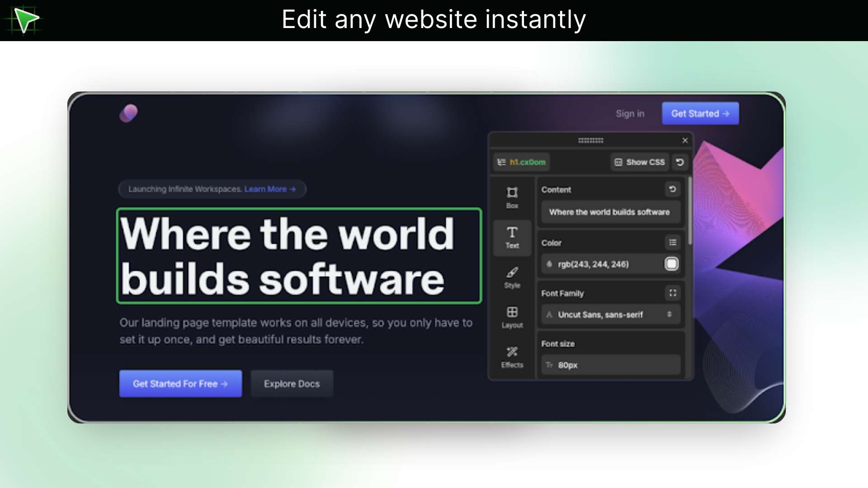868x488 pixels.
Task: Click the reset arrow next to Show CSS
Action: click(680, 162)
